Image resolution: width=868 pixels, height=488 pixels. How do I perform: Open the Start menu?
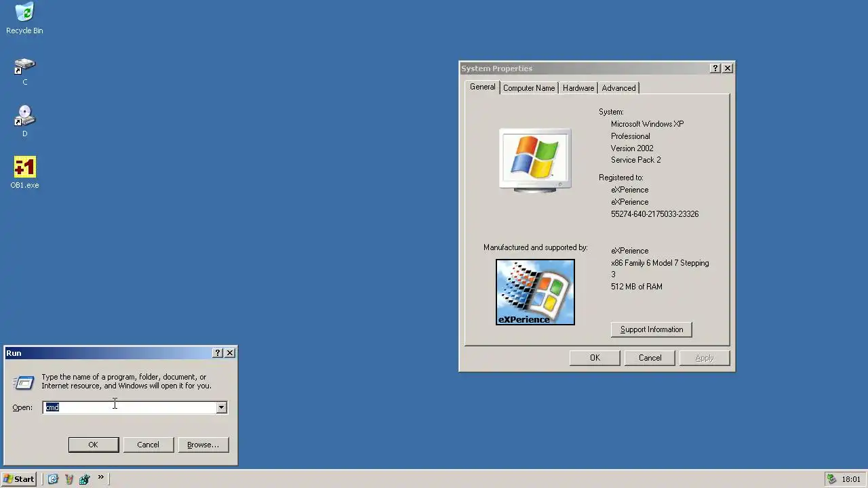click(x=19, y=479)
